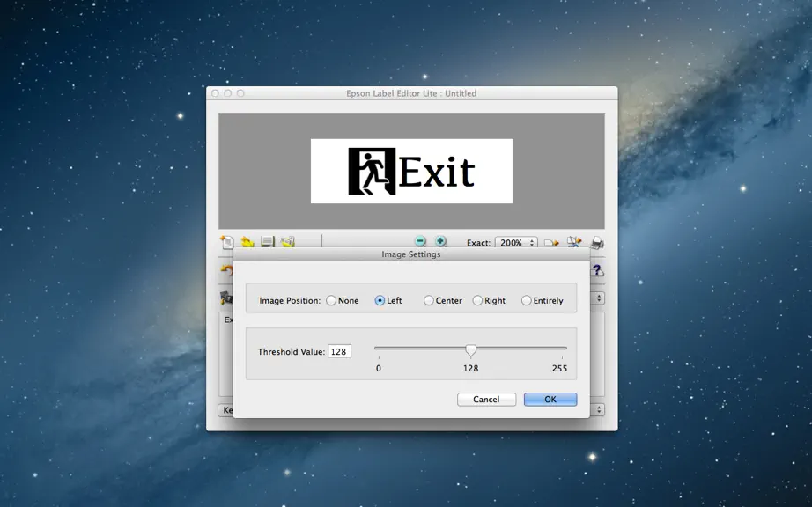The height and width of the screenshot is (507, 812).
Task: Click the Cancel button
Action: click(486, 400)
